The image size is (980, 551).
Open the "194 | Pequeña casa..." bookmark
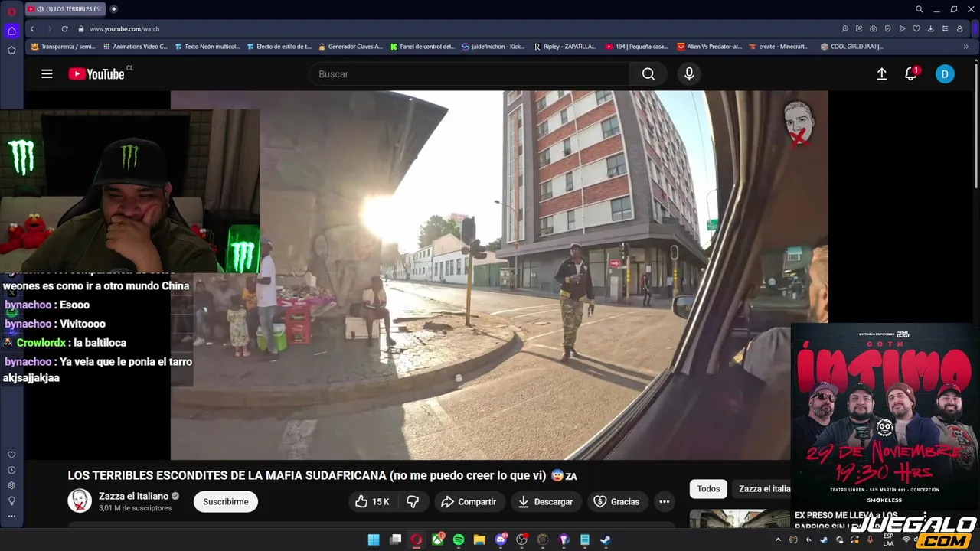(x=637, y=47)
